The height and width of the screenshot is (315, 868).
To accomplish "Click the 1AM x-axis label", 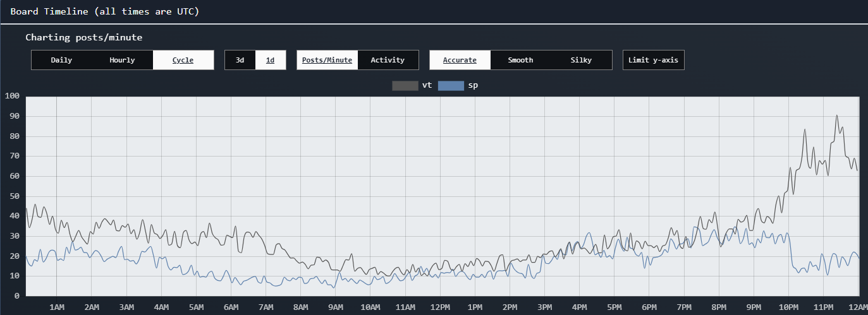I will pyautogui.click(x=57, y=307).
